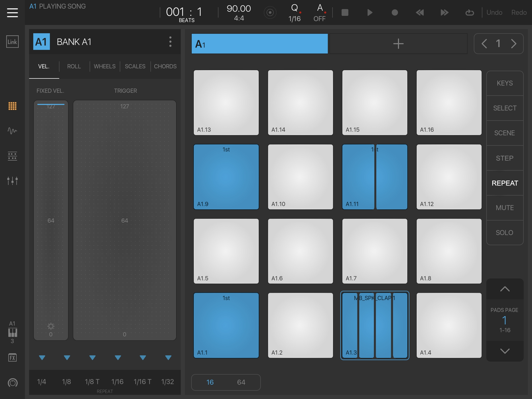Expand 1/8 repeat triangle arrow
This screenshot has height=399, width=532.
67,358
